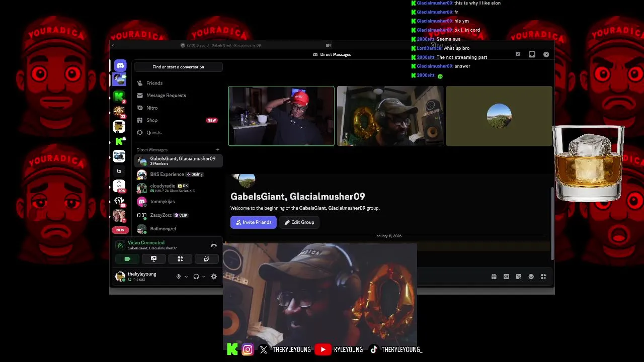Image resolution: width=644 pixels, height=362 pixels.
Task: Open the 'ts' server icon
Action: [x=119, y=171]
